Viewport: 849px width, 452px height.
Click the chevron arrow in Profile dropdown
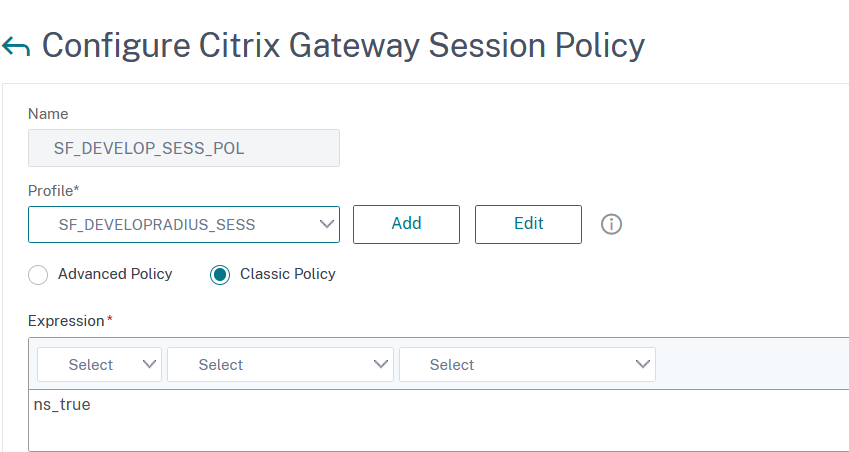(x=326, y=224)
